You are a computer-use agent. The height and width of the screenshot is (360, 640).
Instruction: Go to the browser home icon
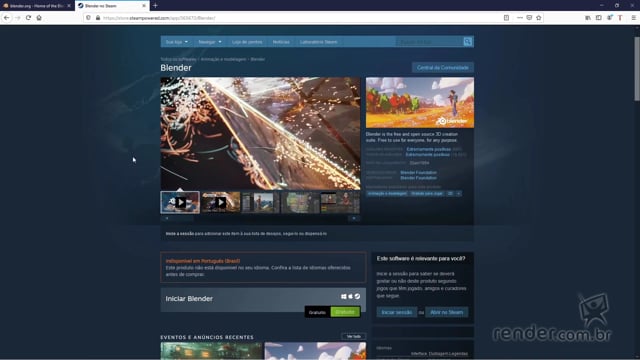click(39, 18)
